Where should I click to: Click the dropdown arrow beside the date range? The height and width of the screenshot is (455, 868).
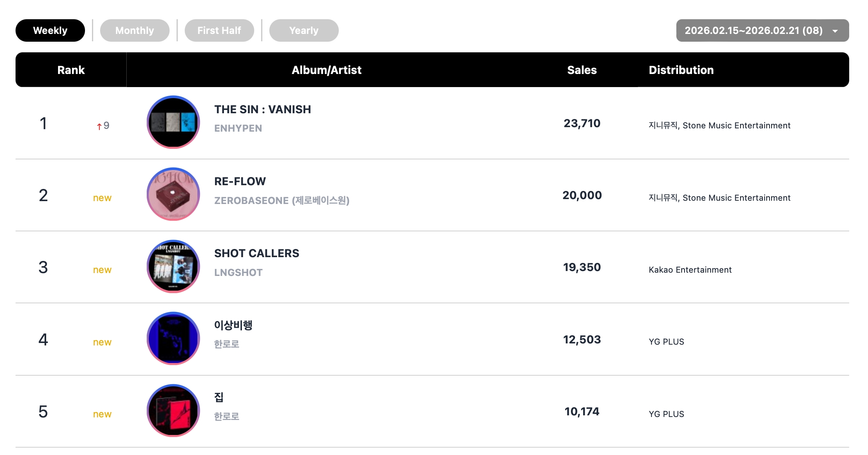click(x=835, y=31)
